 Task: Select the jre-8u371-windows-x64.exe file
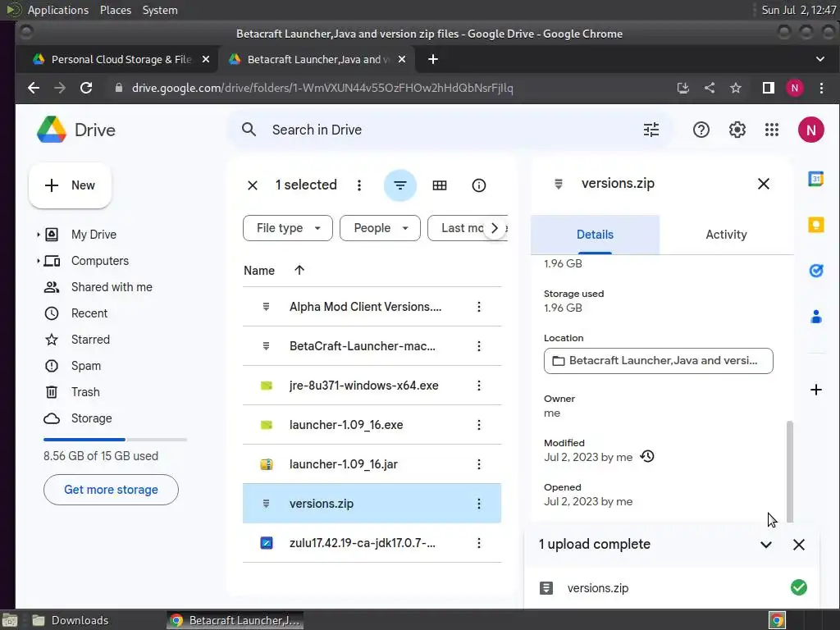372,386
